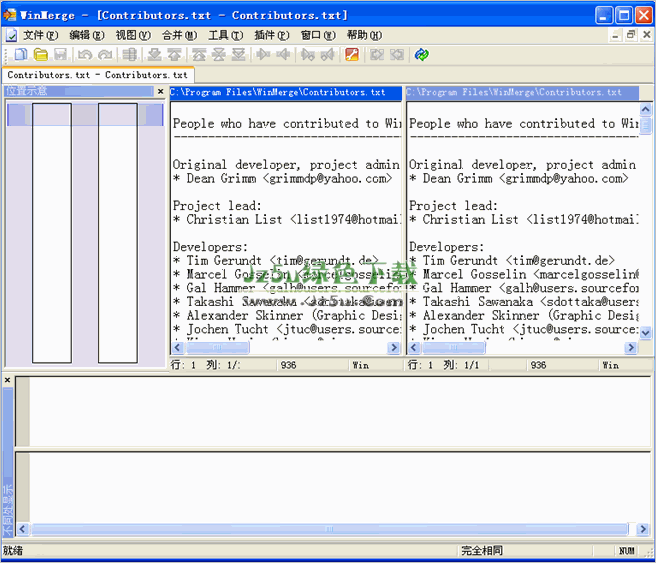The width and height of the screenshot is (656, 563).
Task: Minimize the inner document window
Action: (x=615, y=35)
